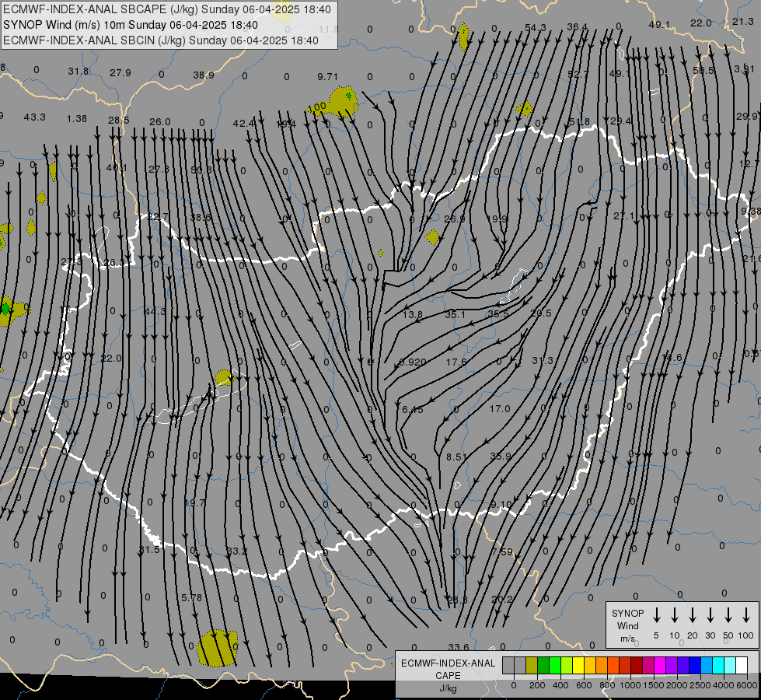This screenshot has width=761, height=700.
Task: Click the 54.3 value on the map
Action: point(536,28)
